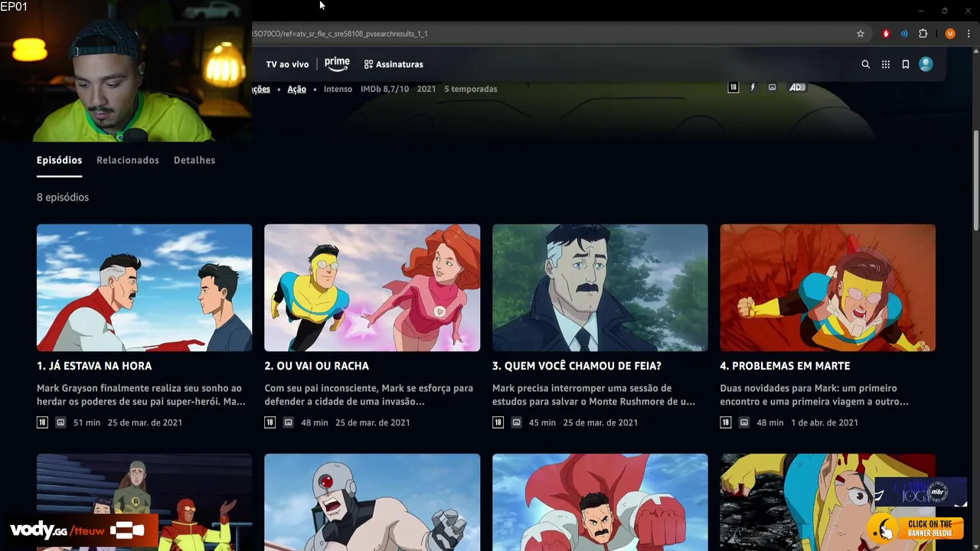
Task: Open the browser extensions puzzle menu
Action: (923, 34)
